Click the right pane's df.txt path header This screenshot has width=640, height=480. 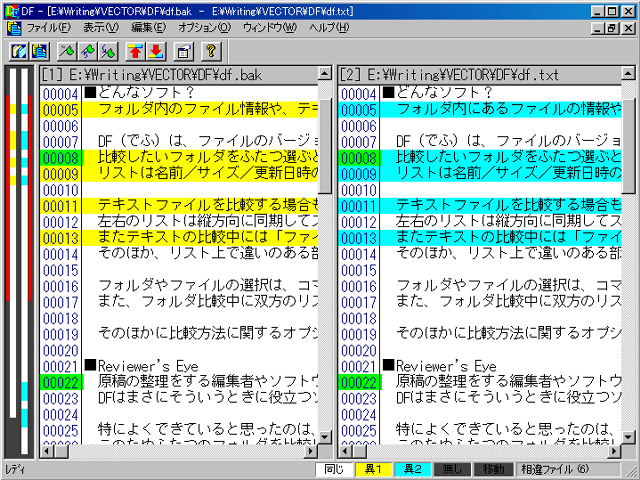click(480, 74)
